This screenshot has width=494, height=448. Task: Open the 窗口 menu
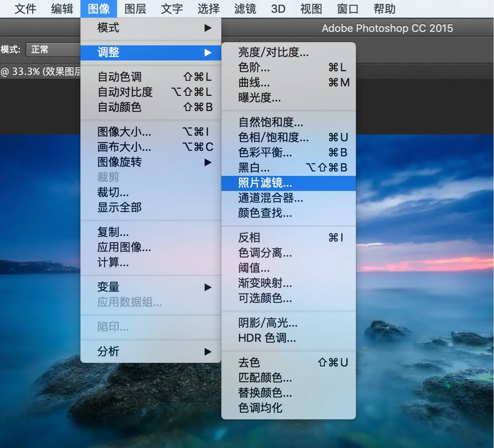point(348,9)
